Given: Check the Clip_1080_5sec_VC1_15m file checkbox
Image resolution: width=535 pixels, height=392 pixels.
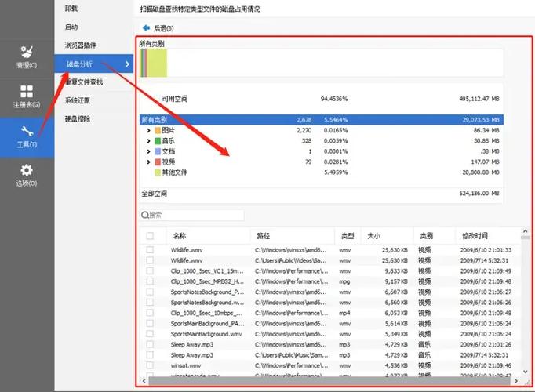Looking at the screenshot, I should point(150,271).
